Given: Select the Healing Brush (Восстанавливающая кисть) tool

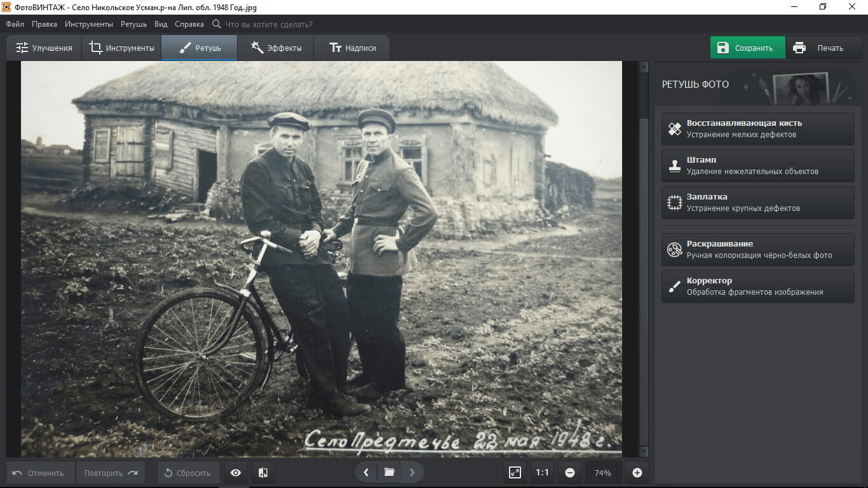Looking at the screenshot, I should [x=757, y=129].
